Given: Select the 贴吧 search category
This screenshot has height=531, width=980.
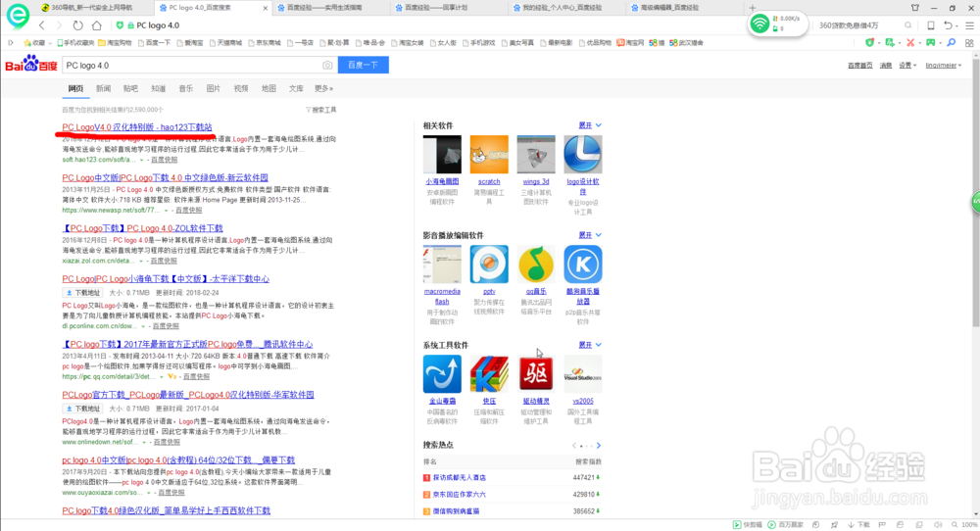Looking at the screenshot, I should tap(130, 89).
